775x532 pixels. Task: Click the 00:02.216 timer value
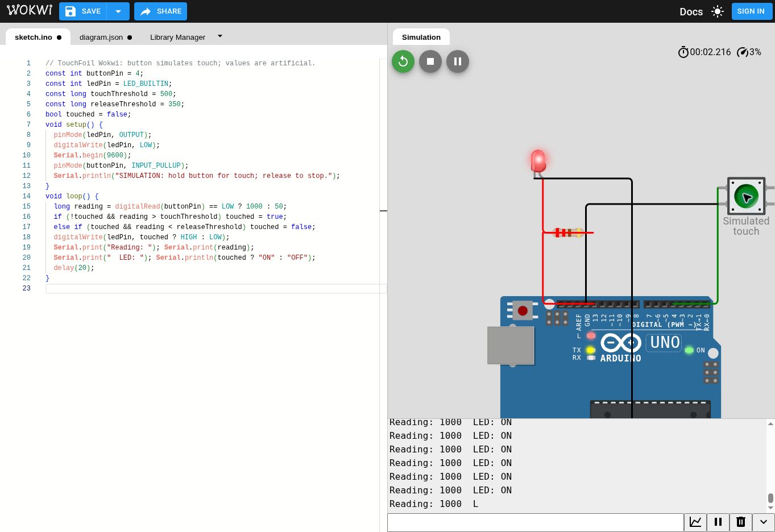711,52
